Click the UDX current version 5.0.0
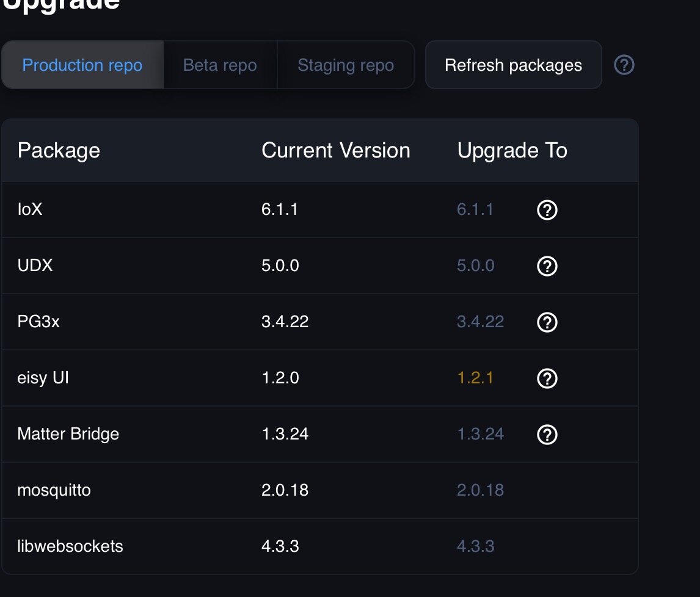This screenshot has height=597, width=700. [x=280, y=266]
